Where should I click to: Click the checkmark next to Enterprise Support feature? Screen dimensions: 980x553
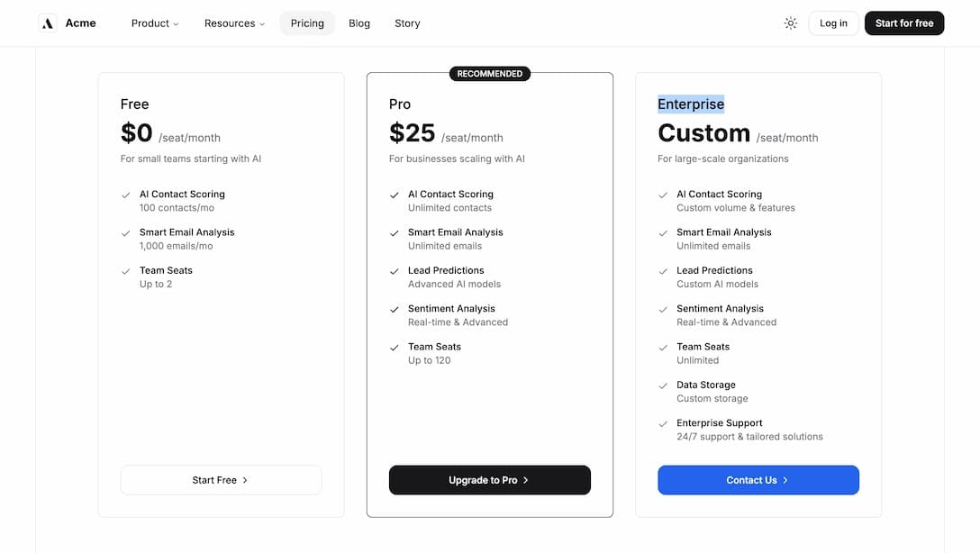pos(663,422)
